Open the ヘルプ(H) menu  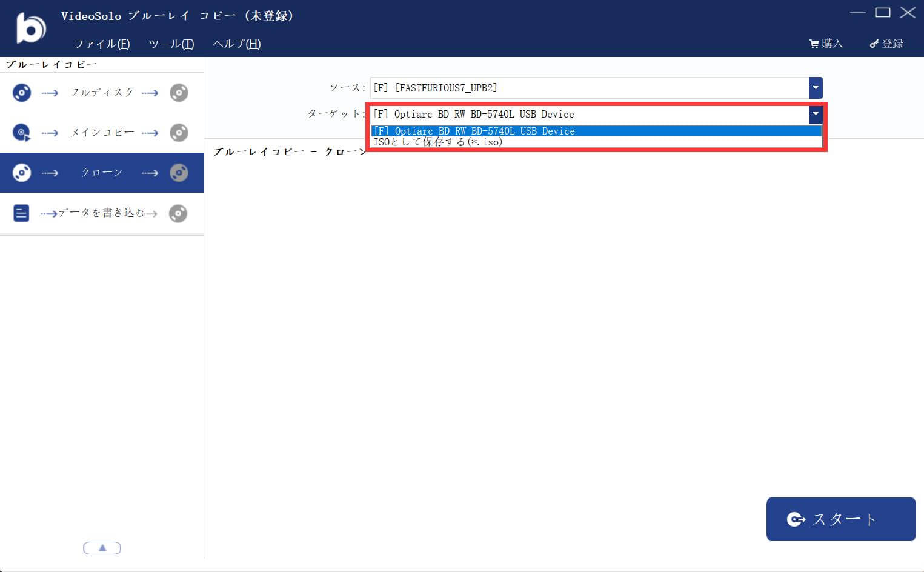click(237, 44)
